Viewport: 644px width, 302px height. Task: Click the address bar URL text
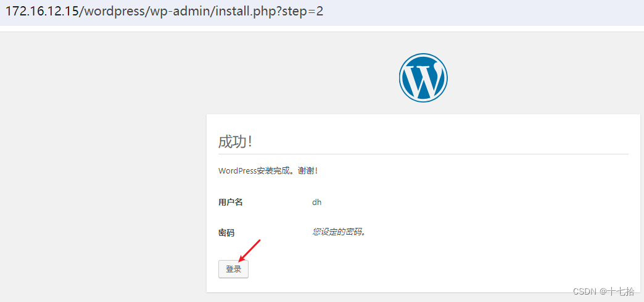coord(164,11)
